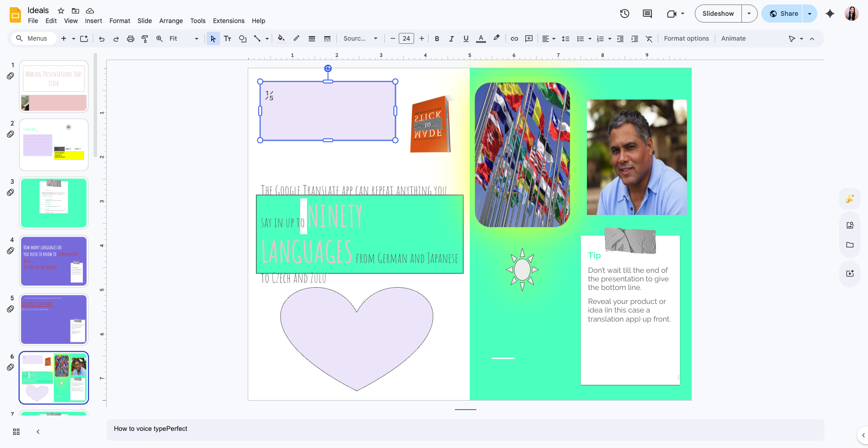Click the paint format roller icon
The height and width of the screenshot is (448, 868).
(x=145, y=39)
